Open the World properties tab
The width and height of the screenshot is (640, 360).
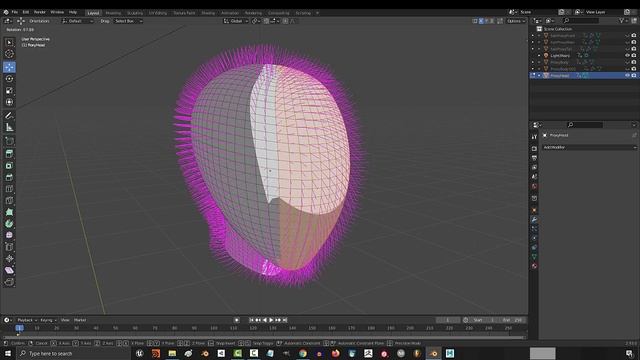534,187
